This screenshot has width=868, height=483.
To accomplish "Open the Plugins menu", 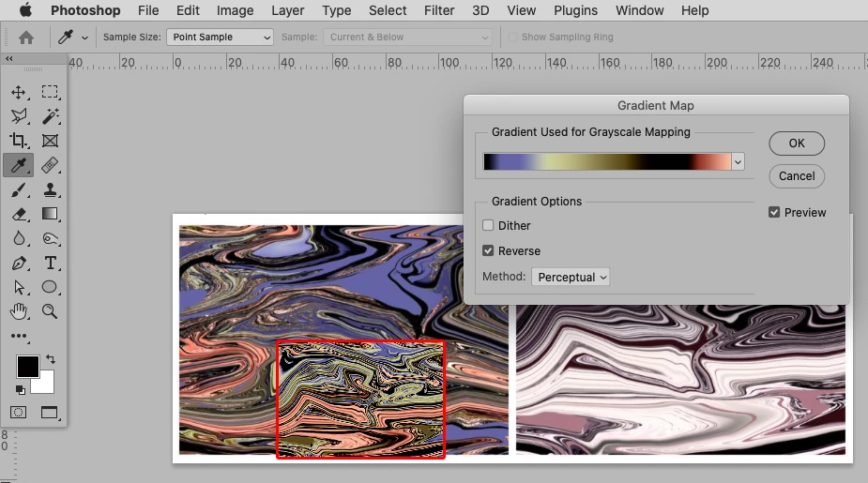I will pos(576,10).
